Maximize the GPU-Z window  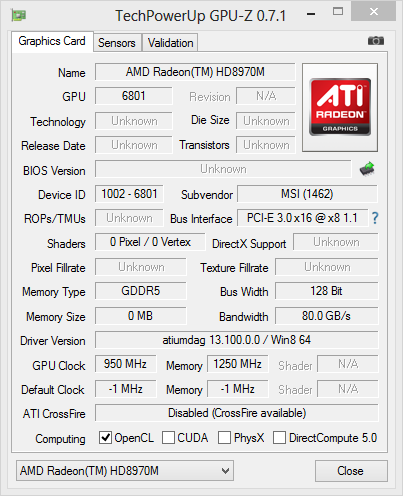[x=338, y=12]
